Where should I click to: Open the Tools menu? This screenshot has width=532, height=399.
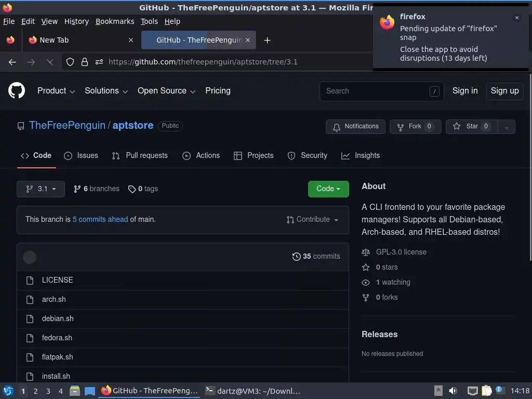[x=149, y=21]
